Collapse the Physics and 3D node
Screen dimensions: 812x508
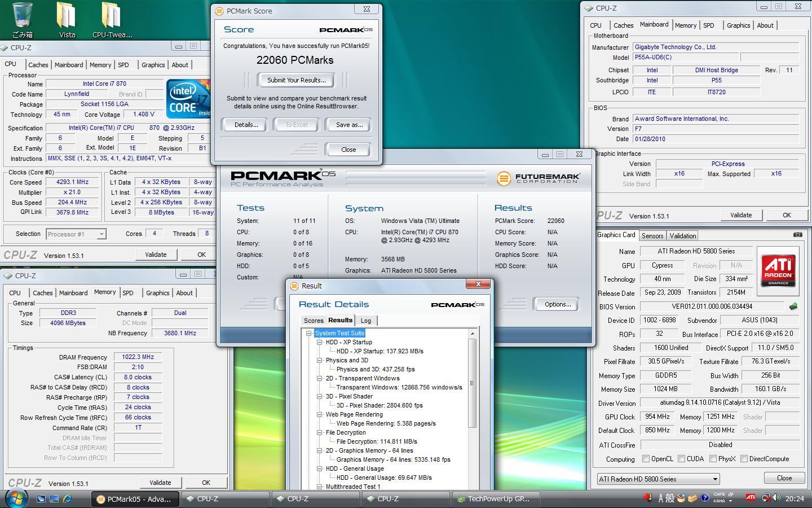[x=320, y=361]
